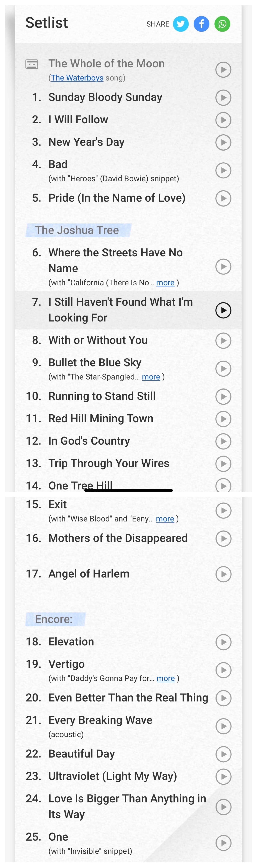The image size is (257, 868).
Task: Play Beautiful Day track
Action: point(223,754)
